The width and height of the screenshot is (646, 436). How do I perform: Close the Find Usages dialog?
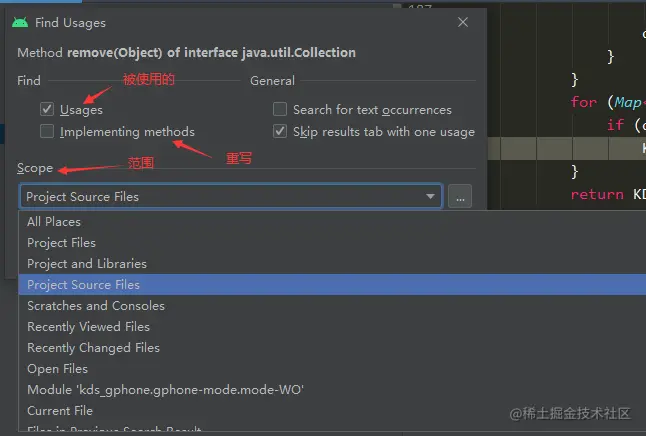tap(463, 22)
